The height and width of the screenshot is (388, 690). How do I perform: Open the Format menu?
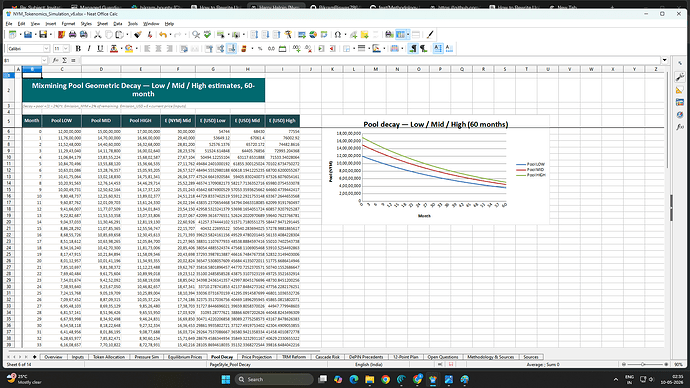68,24
